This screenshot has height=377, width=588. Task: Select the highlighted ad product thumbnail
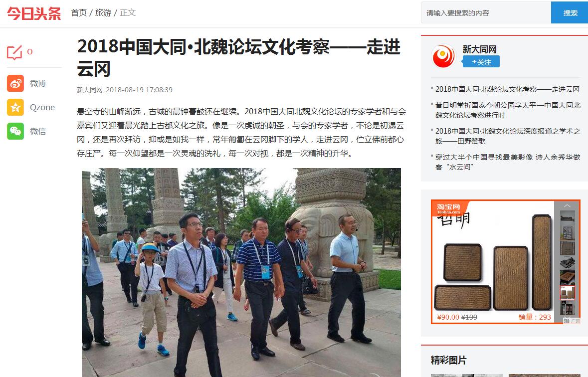coord(568,293)
